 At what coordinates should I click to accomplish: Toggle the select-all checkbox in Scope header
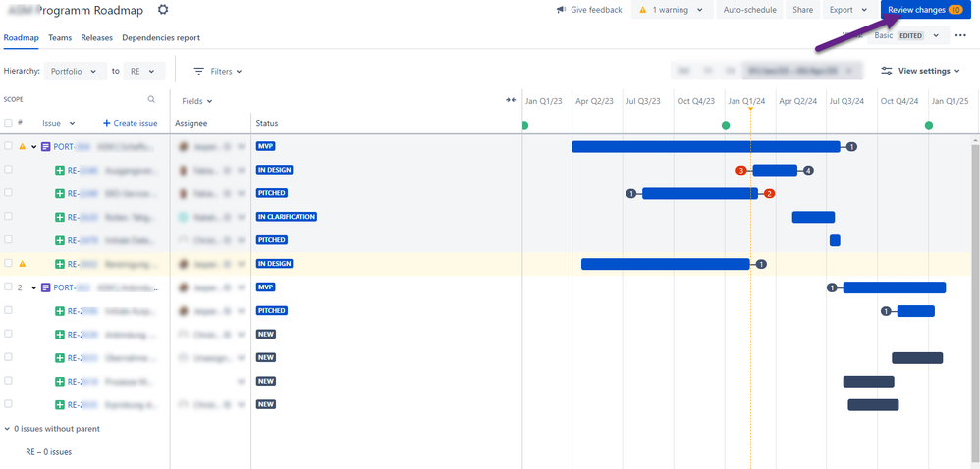(8, 123)
